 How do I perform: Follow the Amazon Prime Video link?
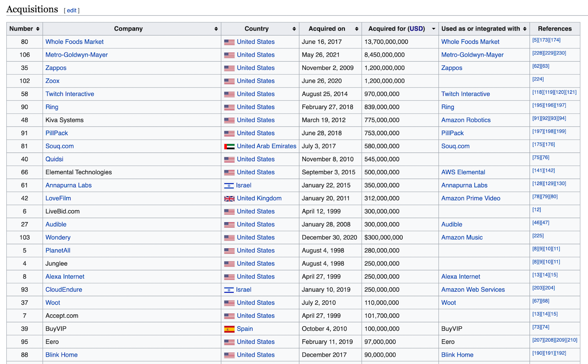(471, 198)
